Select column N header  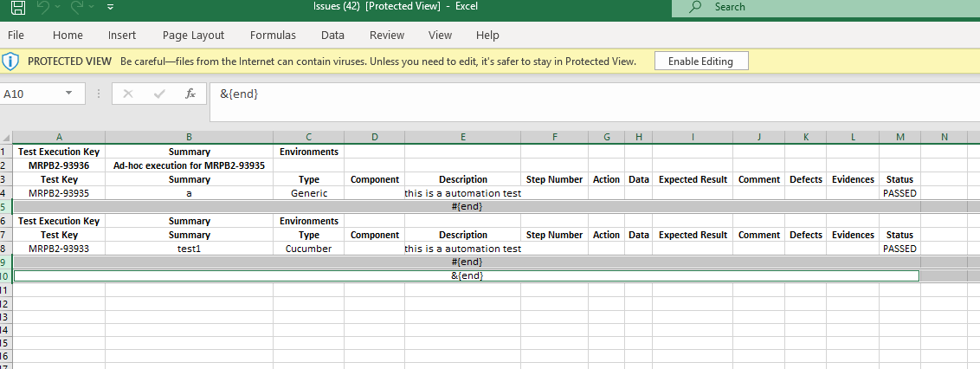[x=944, y=138]
